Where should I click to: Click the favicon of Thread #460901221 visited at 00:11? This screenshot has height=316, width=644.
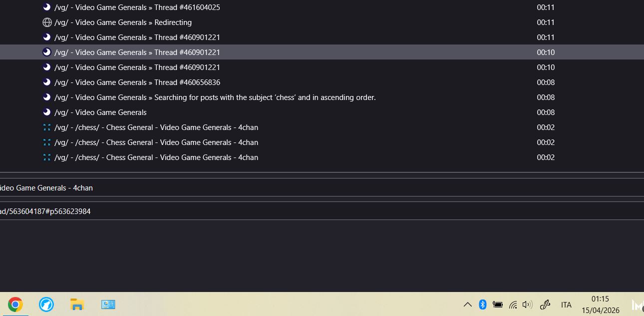pyautogui.click(x=47, y=37)
